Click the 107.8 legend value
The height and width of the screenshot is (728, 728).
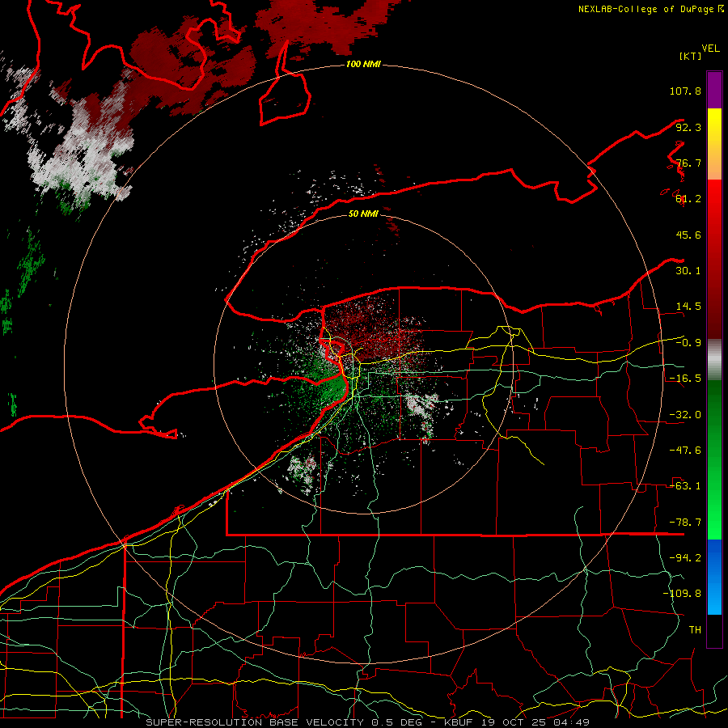tap(685, 91)
